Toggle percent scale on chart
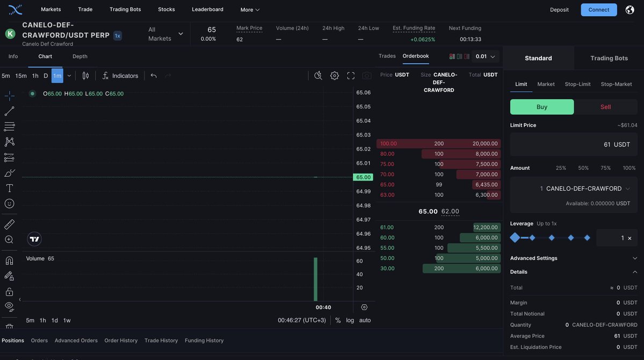The height and width of the screenshot is (360, 644). 338,320
